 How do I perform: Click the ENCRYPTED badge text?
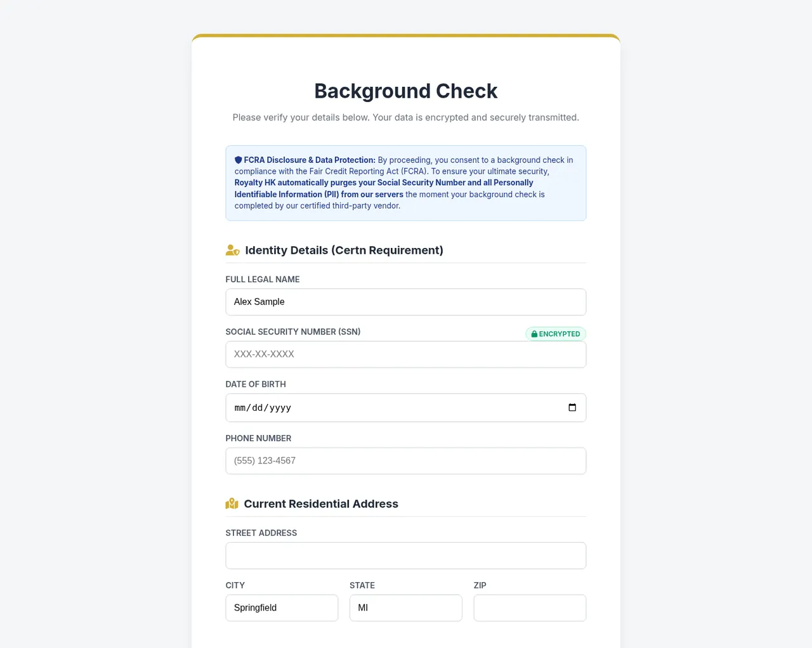pos(560,334)
